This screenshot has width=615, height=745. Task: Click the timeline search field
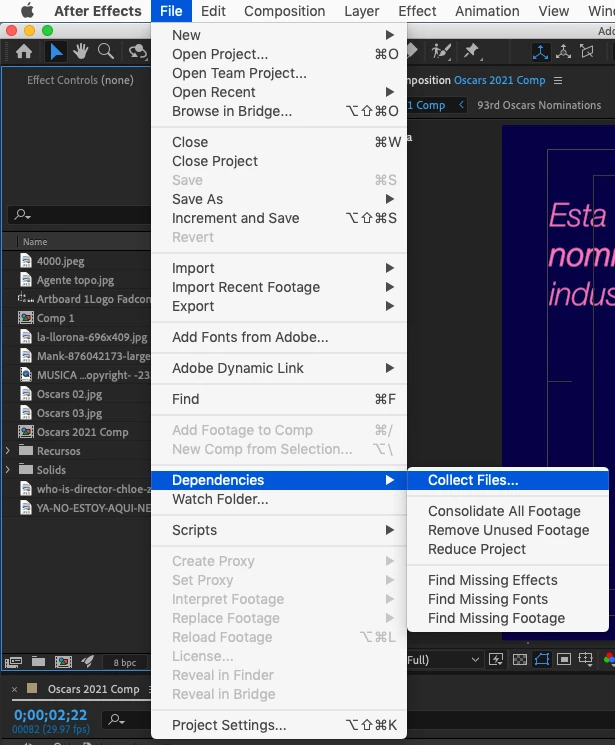coord(127,720)
